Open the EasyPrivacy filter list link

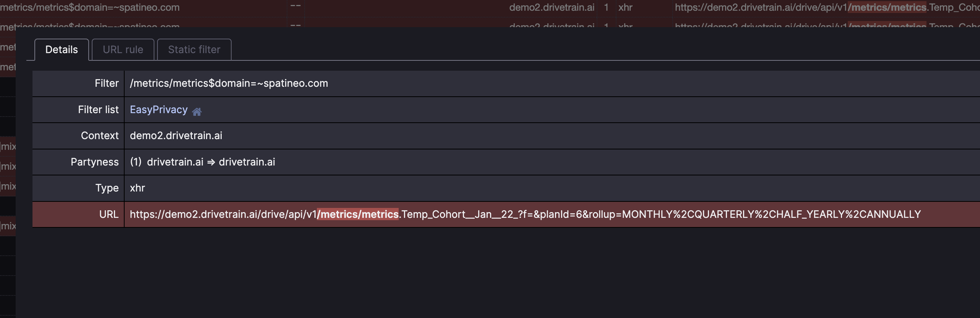[158, 109]
